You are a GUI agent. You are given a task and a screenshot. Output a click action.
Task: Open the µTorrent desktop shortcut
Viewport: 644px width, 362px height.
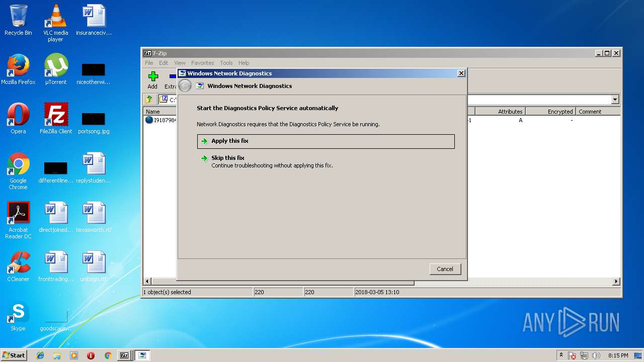tap(55, 69)
